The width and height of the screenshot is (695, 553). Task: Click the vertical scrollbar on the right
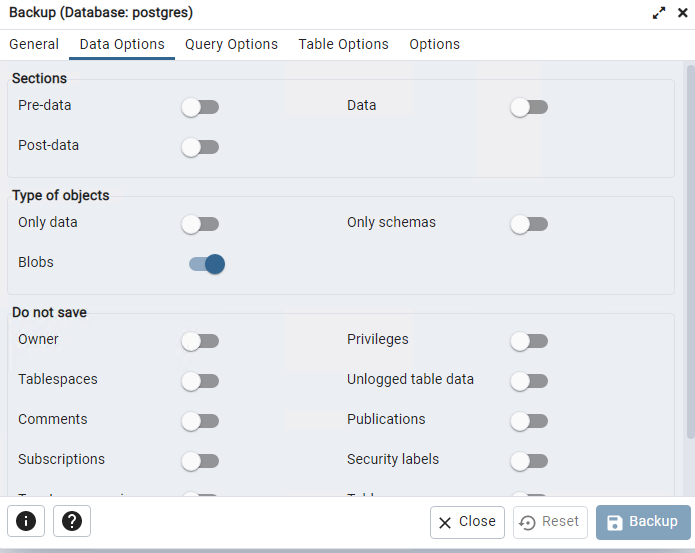pyautogui.click(x=691, y=252)
